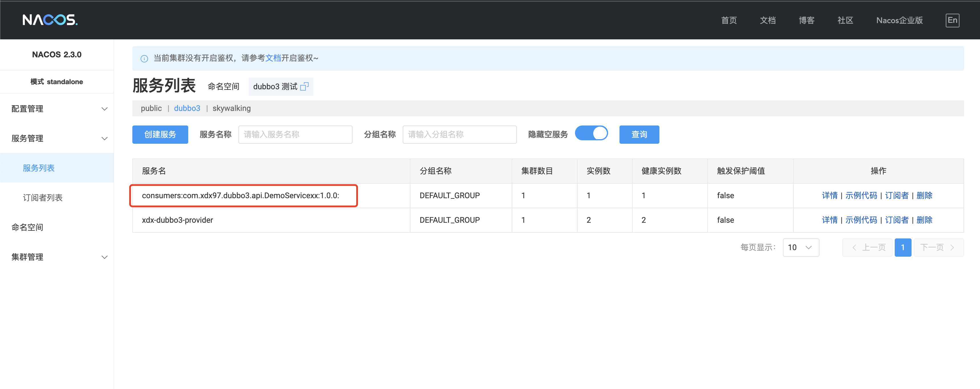Screen dimensions: 980x389
Task: Click the 创建服务 button
Action: pos(160,135)
